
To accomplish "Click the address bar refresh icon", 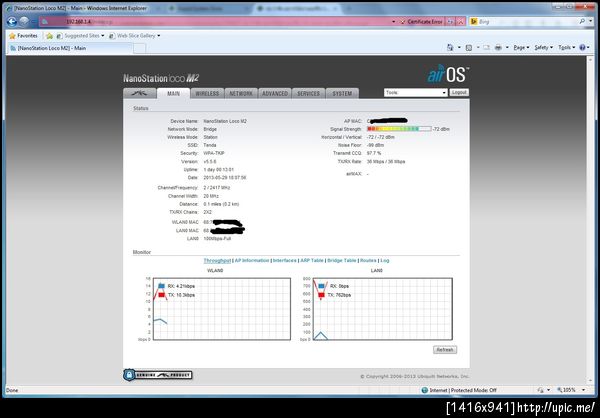I will [x=450, y=22].
